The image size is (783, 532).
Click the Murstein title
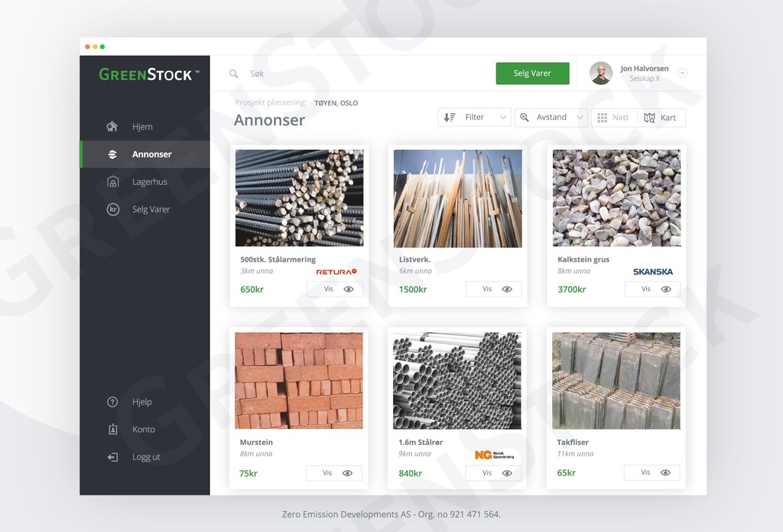[256, 442]
